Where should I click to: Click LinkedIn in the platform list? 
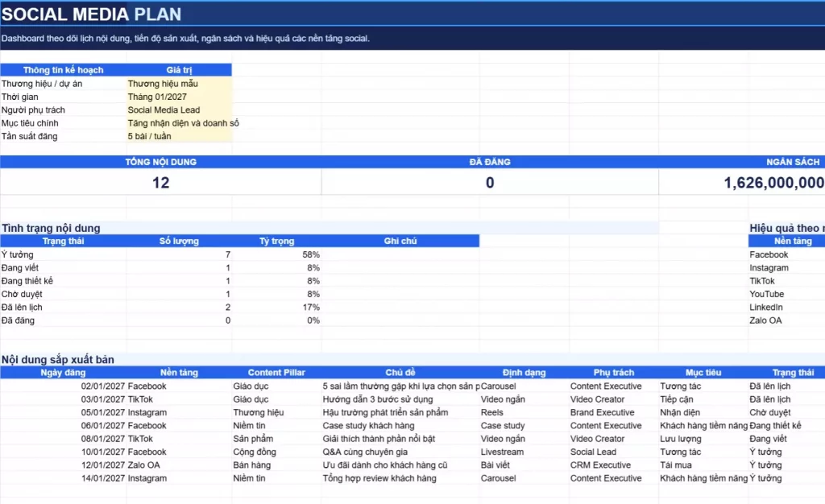tap(766, 307)
